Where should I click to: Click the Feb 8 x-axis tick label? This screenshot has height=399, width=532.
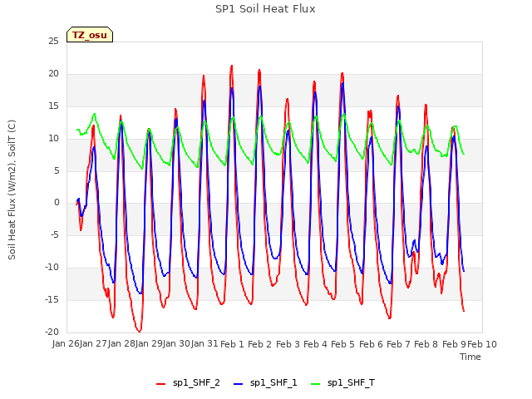pyautogui.click(x=426, y=344)
